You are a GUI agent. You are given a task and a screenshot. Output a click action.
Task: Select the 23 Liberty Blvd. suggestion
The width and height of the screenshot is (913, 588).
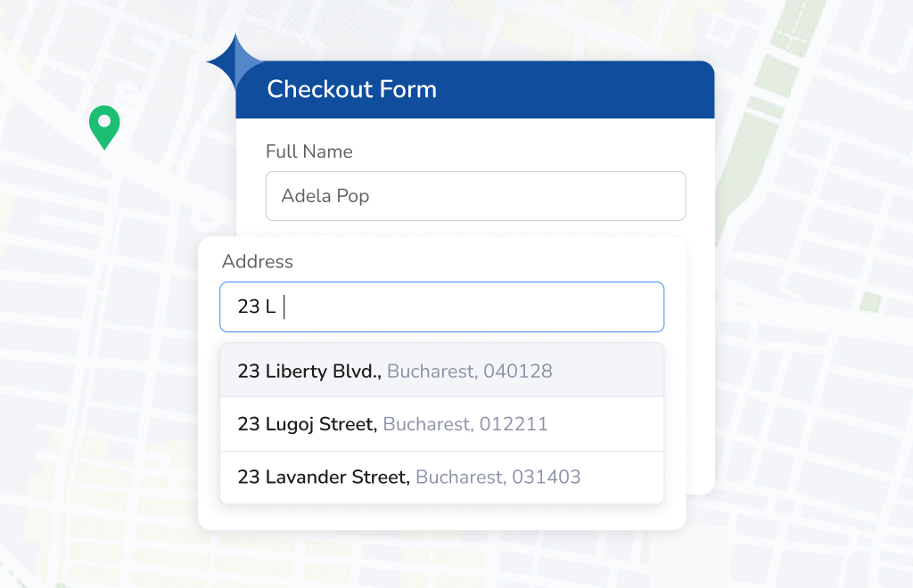[309, 372]
